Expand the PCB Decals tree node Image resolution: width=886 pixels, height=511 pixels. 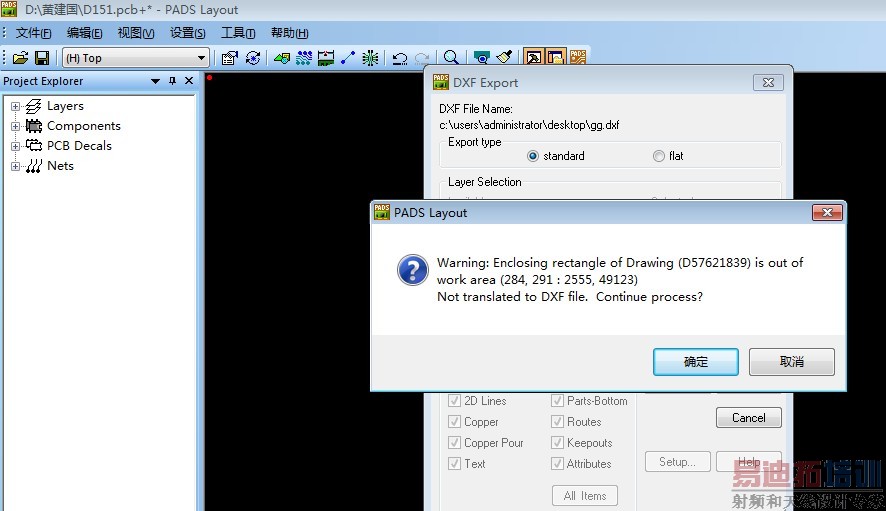pyautogui.click(x=16, y=146)
